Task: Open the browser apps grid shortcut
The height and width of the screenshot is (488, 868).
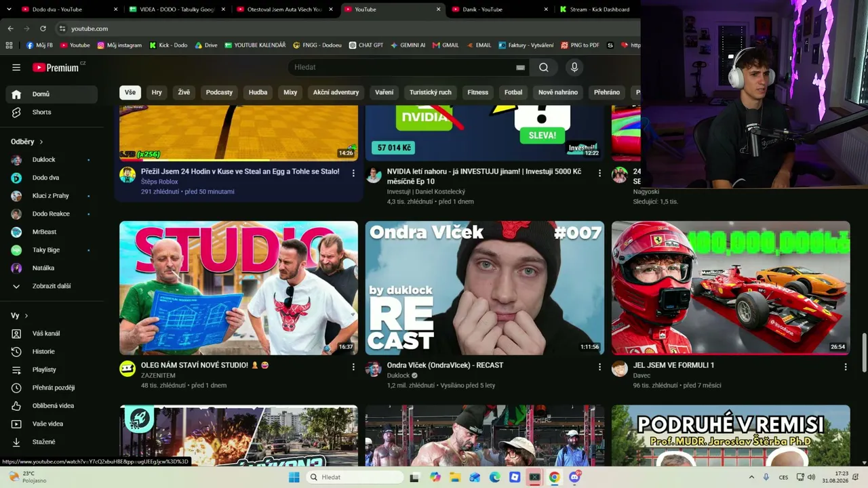Action: coord(9,45)
